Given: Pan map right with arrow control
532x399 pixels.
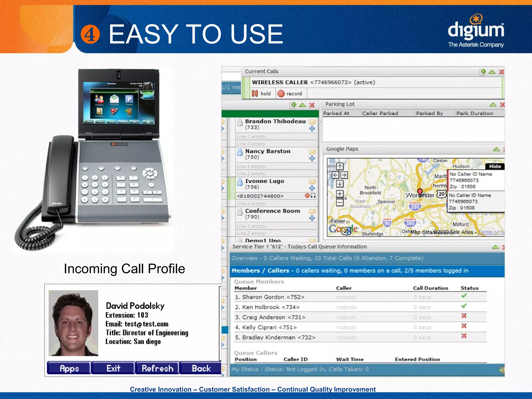Looking at the screenshot, I should (344, 175).
